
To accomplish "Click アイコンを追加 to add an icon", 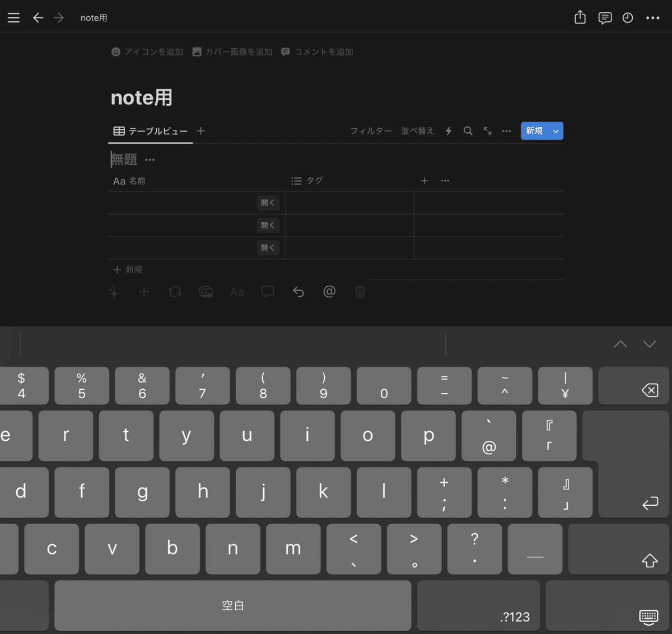I will coord(147,52).
